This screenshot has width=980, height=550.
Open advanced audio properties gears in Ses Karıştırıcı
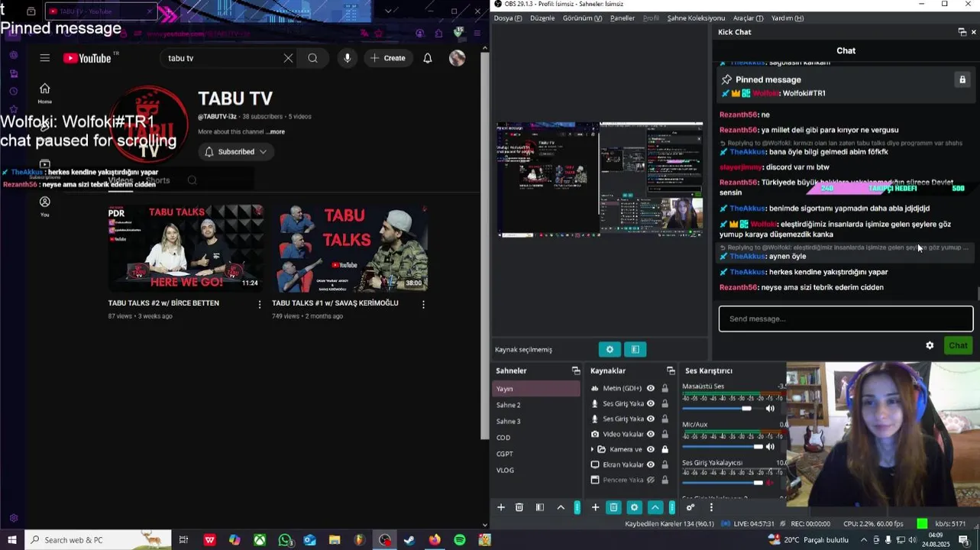click(691, 507)
